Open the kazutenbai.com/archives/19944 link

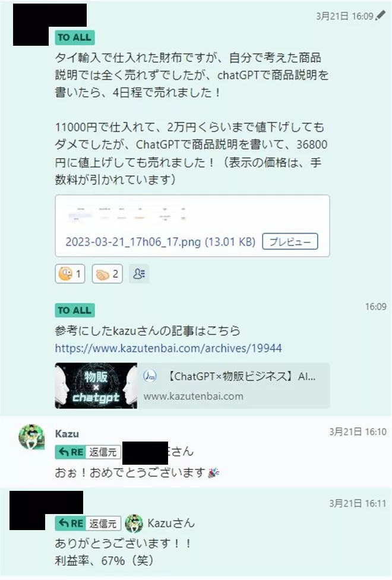point(168,348)
